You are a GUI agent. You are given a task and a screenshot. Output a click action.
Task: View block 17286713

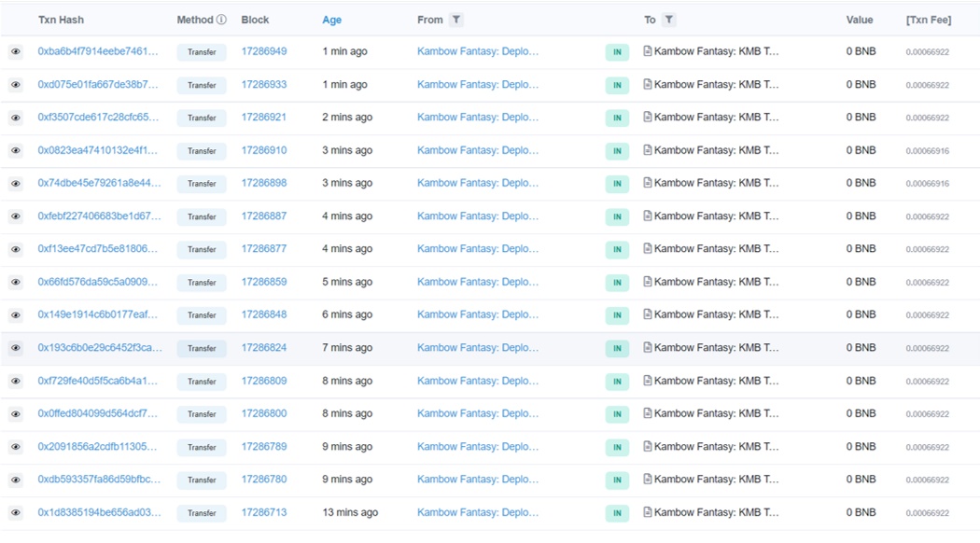click(x=264, y=512)
